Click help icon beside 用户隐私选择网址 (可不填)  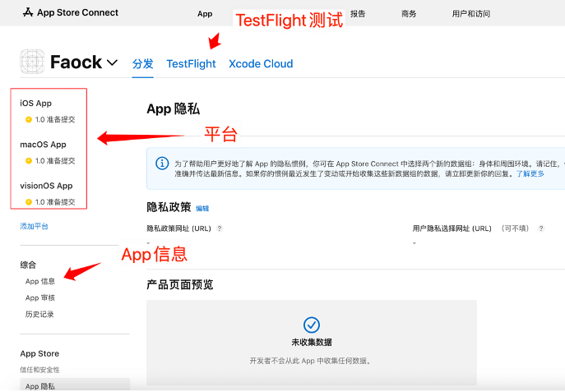point(541,228)
